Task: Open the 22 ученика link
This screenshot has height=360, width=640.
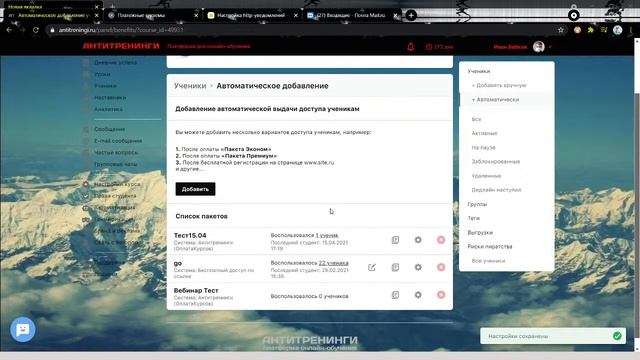Action: click(333, 263)
